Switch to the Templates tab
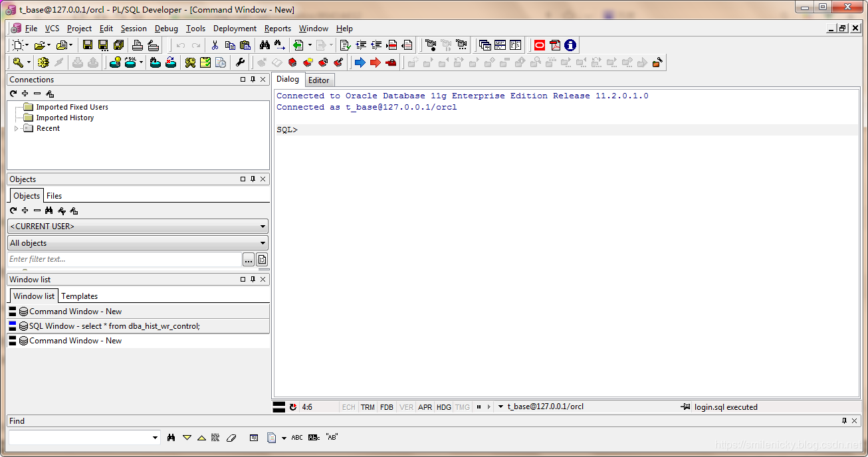The image size is (868, 457). point(80,296)
